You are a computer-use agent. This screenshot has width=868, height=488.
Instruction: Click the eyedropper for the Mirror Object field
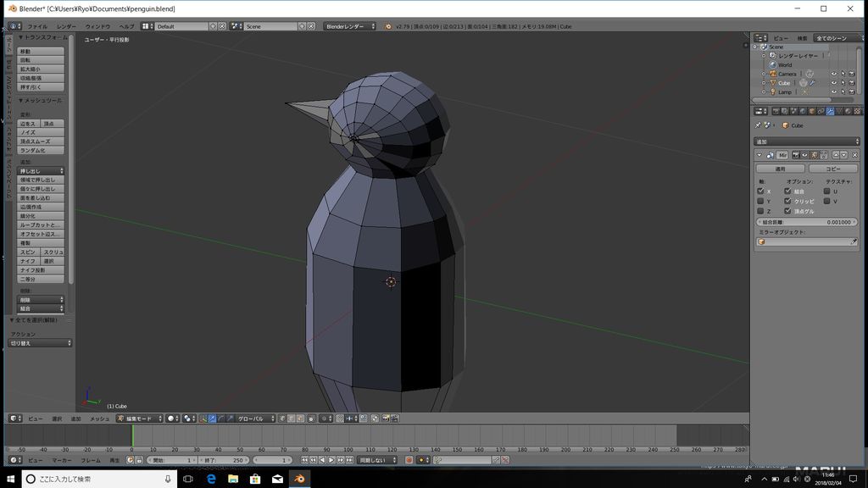[x=854, y=242]
